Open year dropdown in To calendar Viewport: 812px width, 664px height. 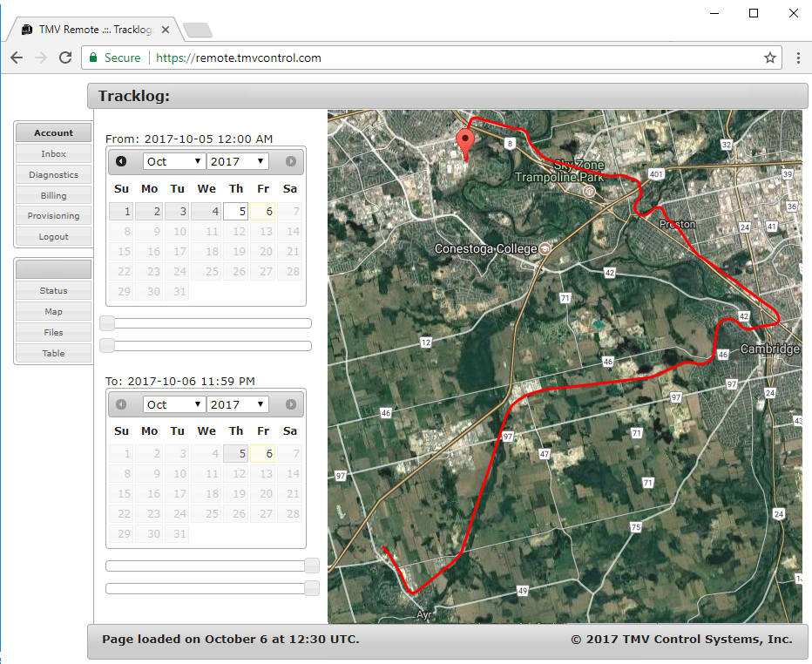(238, 404)
